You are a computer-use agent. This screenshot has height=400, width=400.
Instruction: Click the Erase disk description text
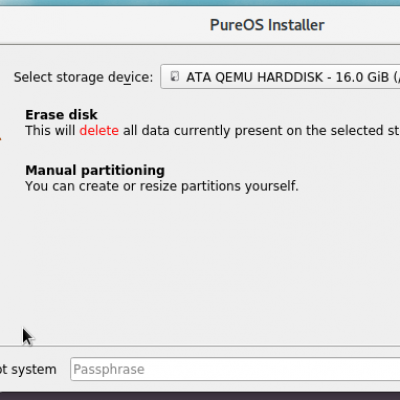212,130
